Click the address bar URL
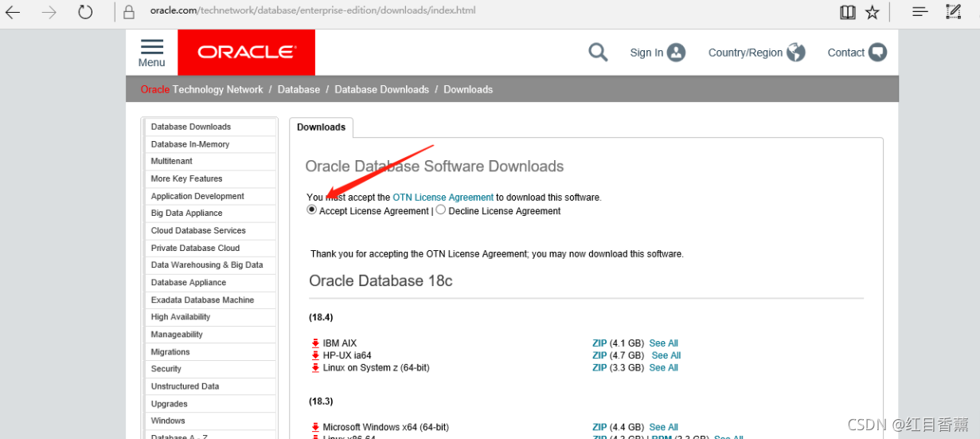 (313, 11)
